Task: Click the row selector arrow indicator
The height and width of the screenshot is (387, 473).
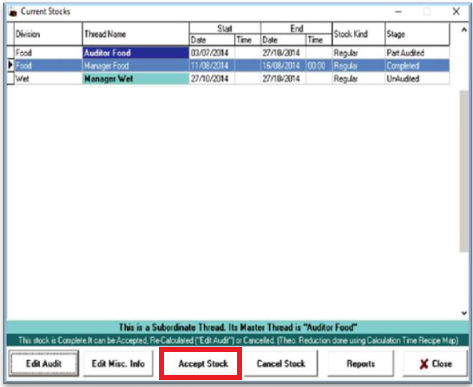Action: [10, 65]
